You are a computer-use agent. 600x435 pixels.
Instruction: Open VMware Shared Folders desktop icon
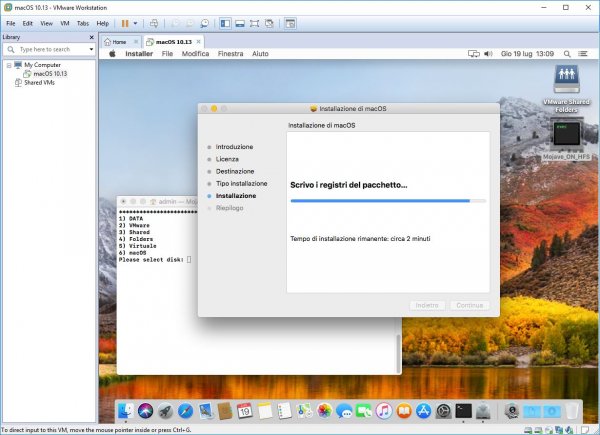pos(567,81)
